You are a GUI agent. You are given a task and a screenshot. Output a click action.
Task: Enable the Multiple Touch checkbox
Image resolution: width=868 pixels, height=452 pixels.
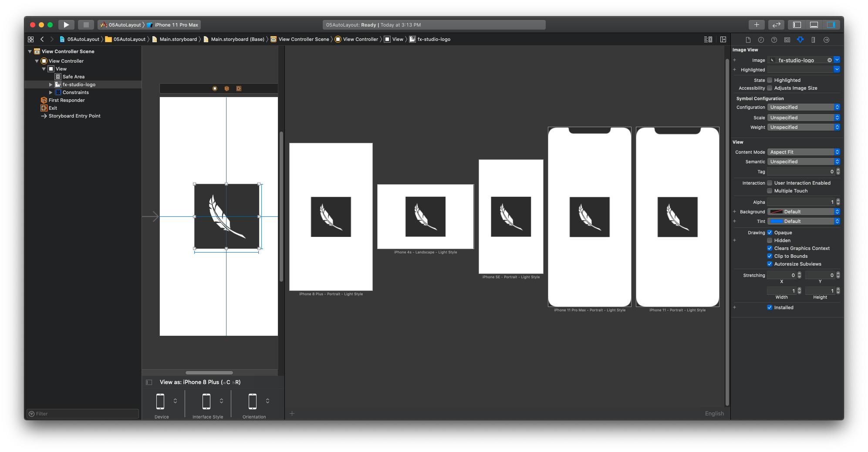point(770,191)
